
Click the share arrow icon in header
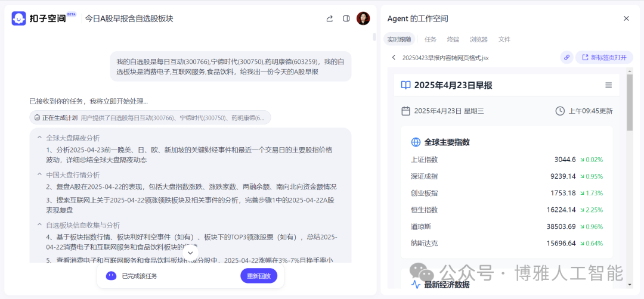click(329, 18)
